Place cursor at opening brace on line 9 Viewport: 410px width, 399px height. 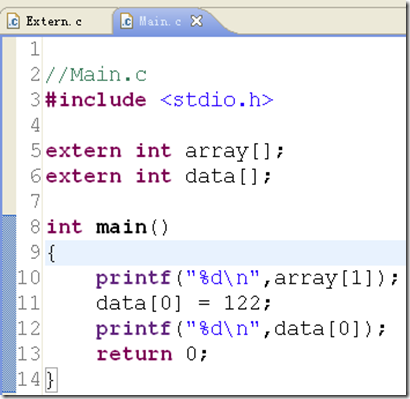click(x=51, y=253)
